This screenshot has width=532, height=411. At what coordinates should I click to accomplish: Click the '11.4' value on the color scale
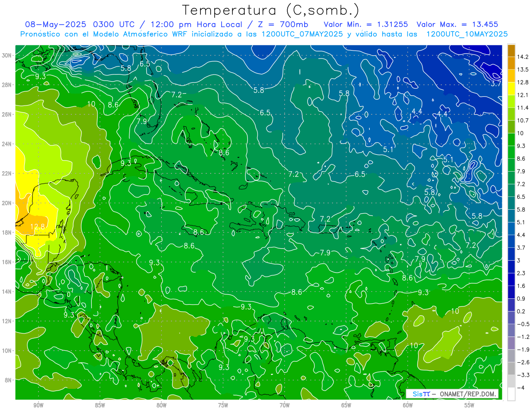click(522, 108)
